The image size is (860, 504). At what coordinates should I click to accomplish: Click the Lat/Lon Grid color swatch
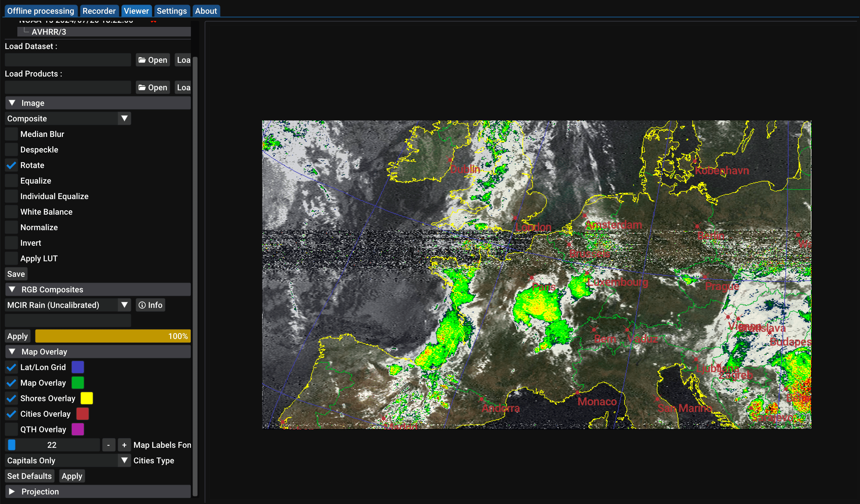click(x=78, y=367)
